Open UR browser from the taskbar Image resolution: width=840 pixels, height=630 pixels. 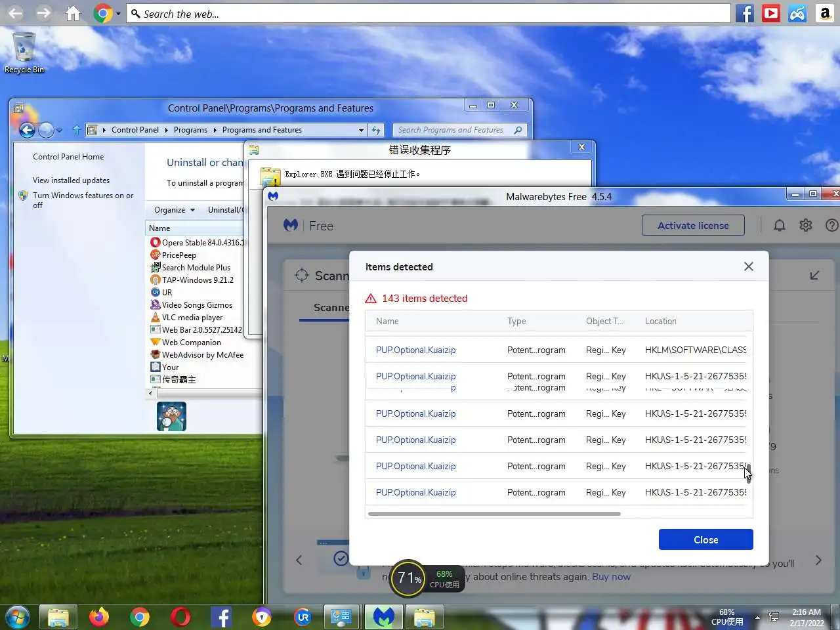(x=302, y=617)
